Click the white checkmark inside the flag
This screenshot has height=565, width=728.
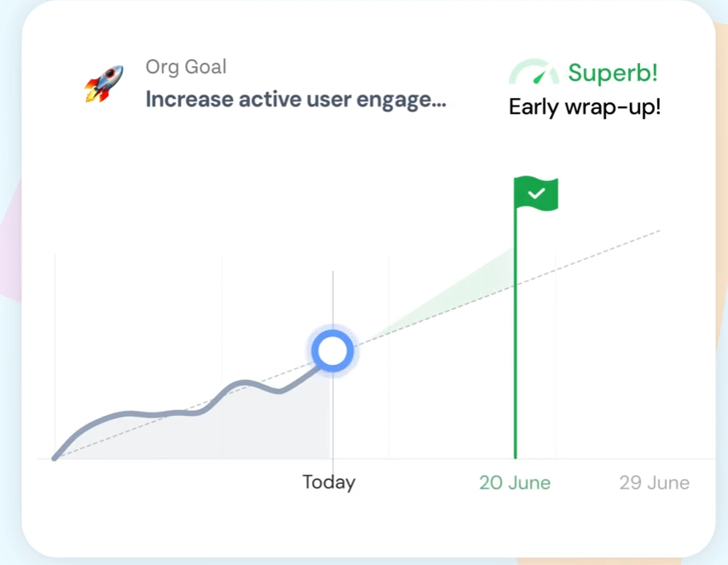coord(536,193)
